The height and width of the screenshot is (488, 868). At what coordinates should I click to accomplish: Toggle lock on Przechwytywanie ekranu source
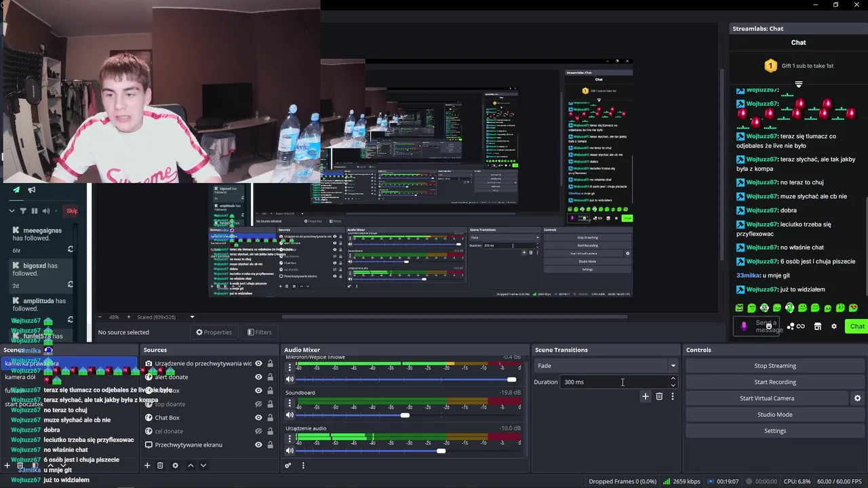[x=270, y=445]
